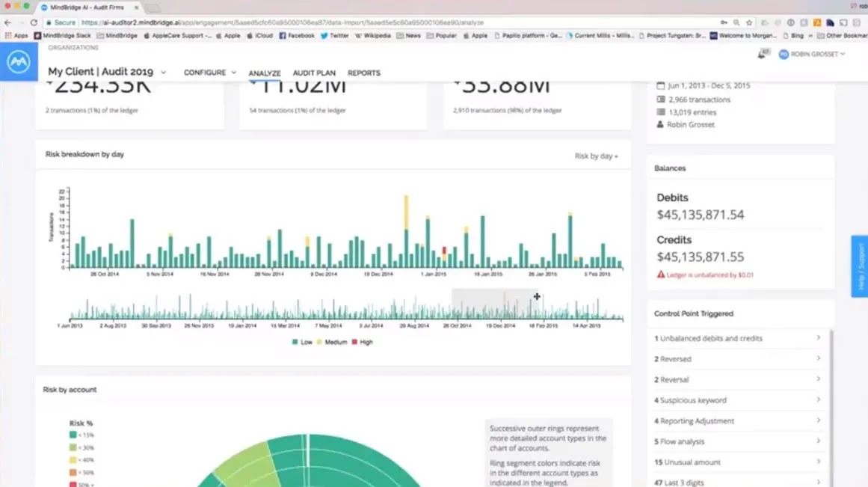Click the sunburst chart in Risk by account
868x487 pixels.
[x=310, y=461]
